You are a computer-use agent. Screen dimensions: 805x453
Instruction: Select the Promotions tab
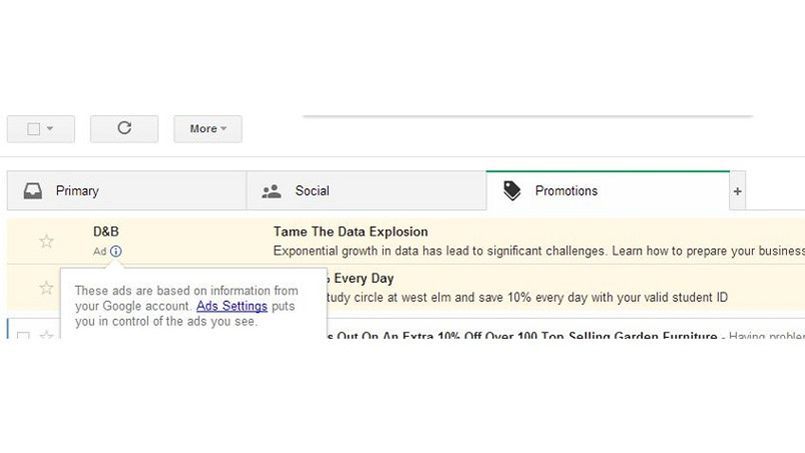point(566,191)
